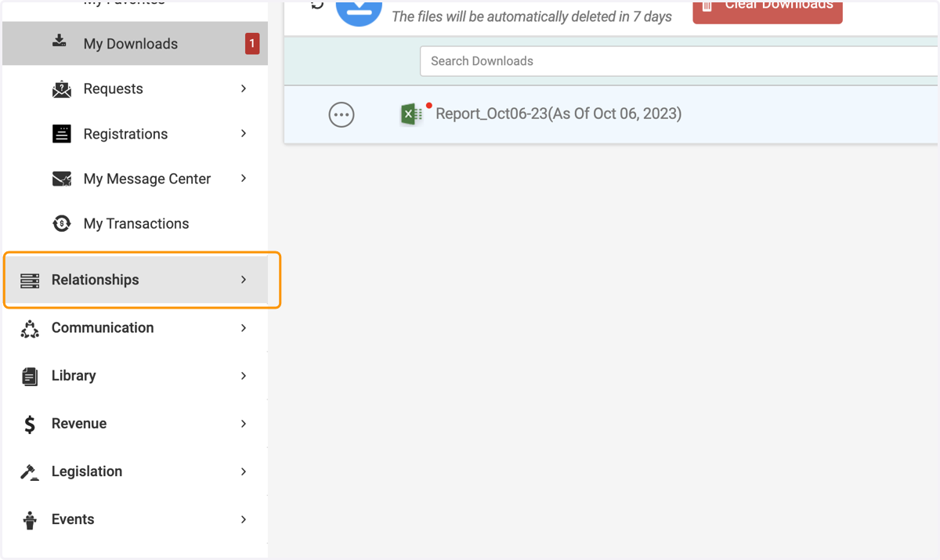This screenshot has width=940, height=560.
Task: Open My Transactions page
Action: pos(135,224)
